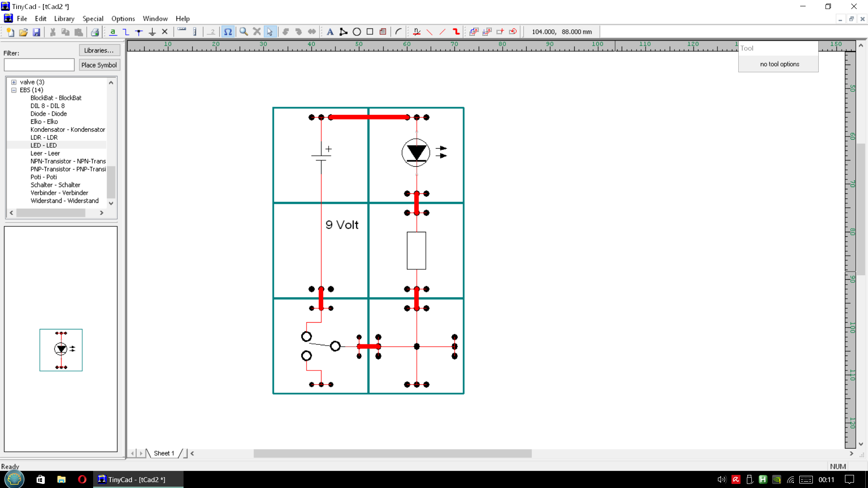
Task: Click the bus name label tool icon
Action: click(417, 32)
